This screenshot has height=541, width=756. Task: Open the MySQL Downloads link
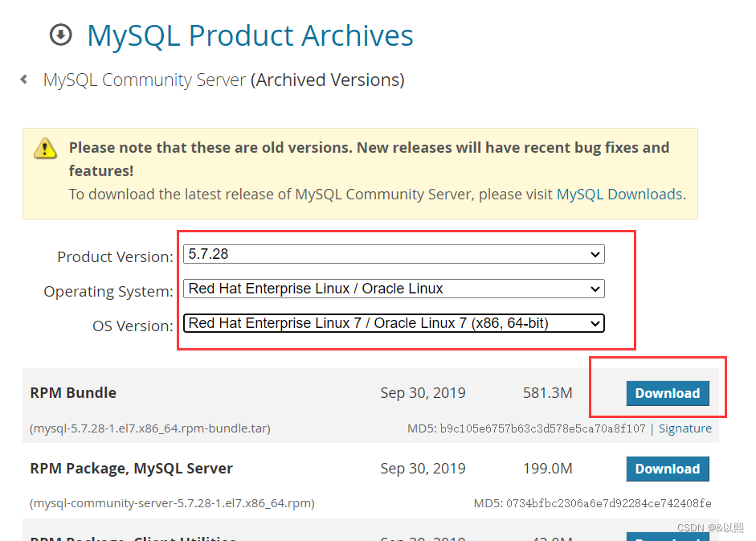point(619,194)
